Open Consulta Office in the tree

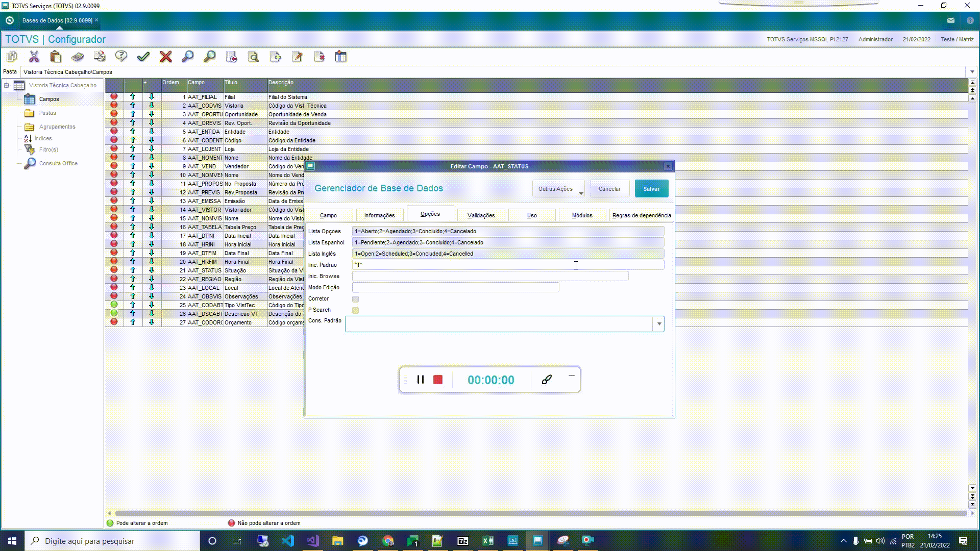58,163
